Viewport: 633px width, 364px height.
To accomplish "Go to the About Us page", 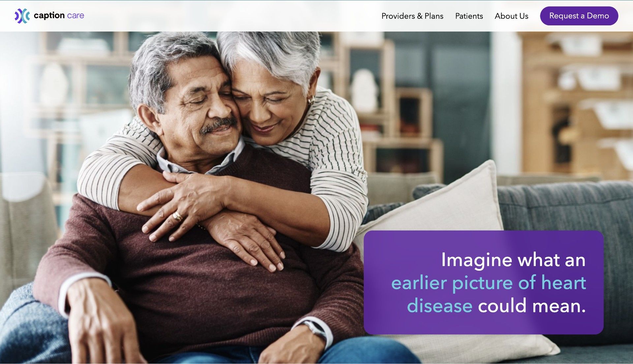I will click(511, 16).
